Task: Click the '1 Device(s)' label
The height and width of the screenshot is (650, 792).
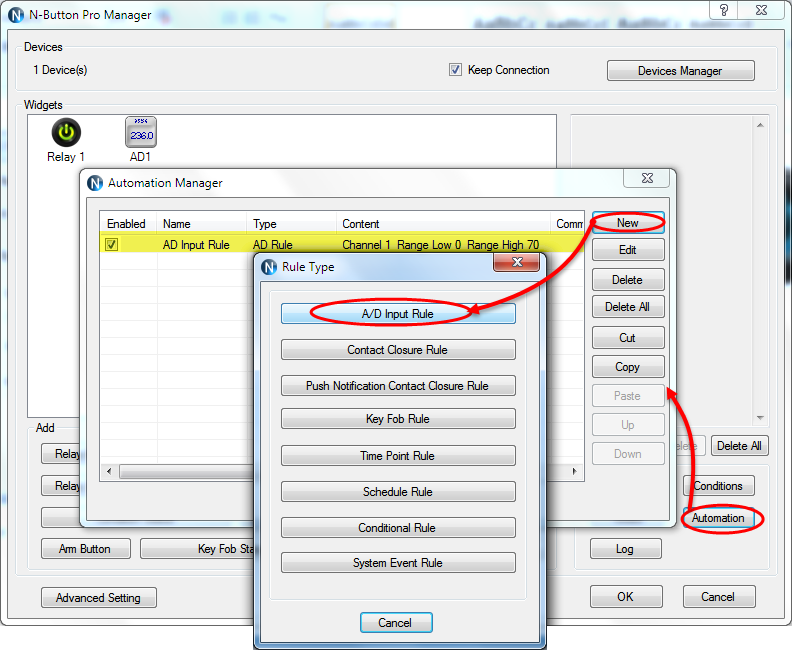Action: (x=60, y=70)
